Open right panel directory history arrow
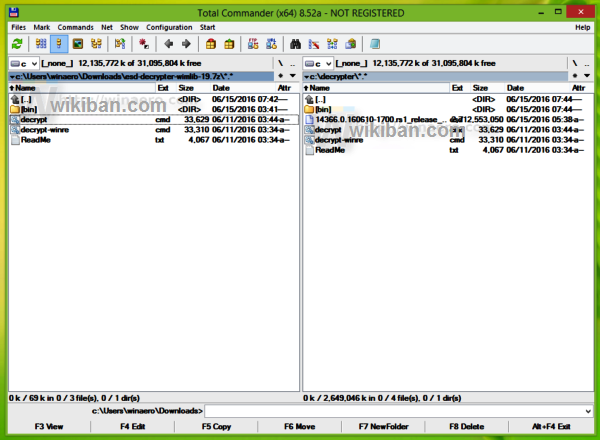Viewport: 600px width, 440px height. pyautogui.click(x=587, y=76)
